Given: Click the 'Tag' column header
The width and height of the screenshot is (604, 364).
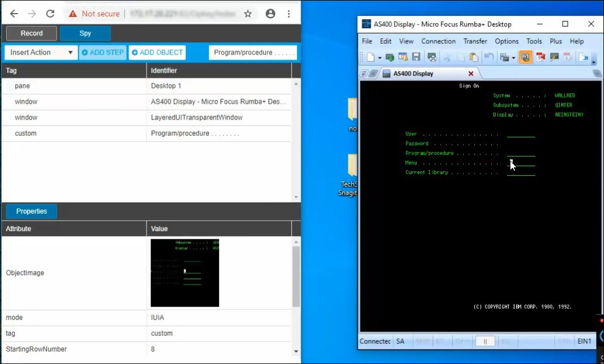Looking at the screenshot, I should [74, 70].
